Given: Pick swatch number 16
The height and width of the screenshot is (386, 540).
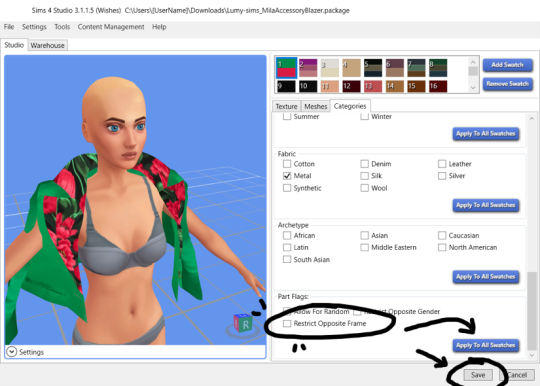Looking at the screenshot, I should [x=438, y=86].
